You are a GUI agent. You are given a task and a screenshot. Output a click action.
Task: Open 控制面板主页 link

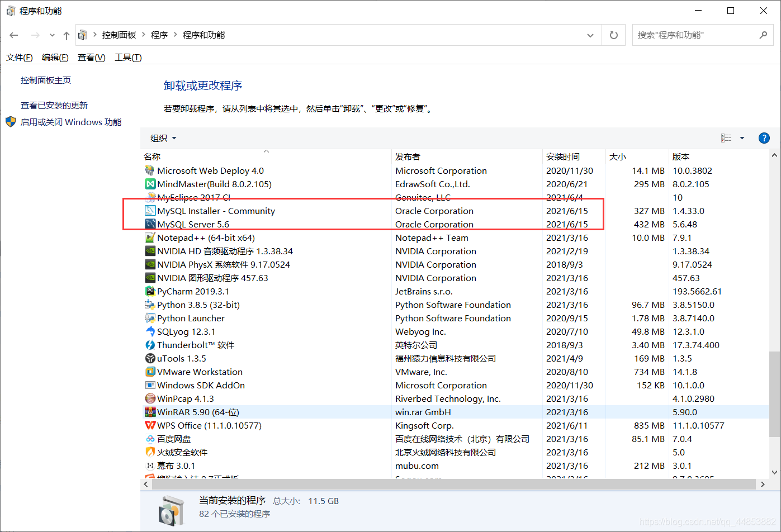click(x=46, y=80)
